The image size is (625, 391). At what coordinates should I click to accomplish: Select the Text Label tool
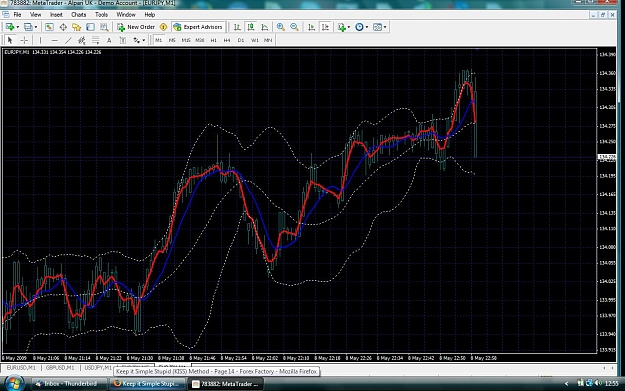click(x=122, y=40)
